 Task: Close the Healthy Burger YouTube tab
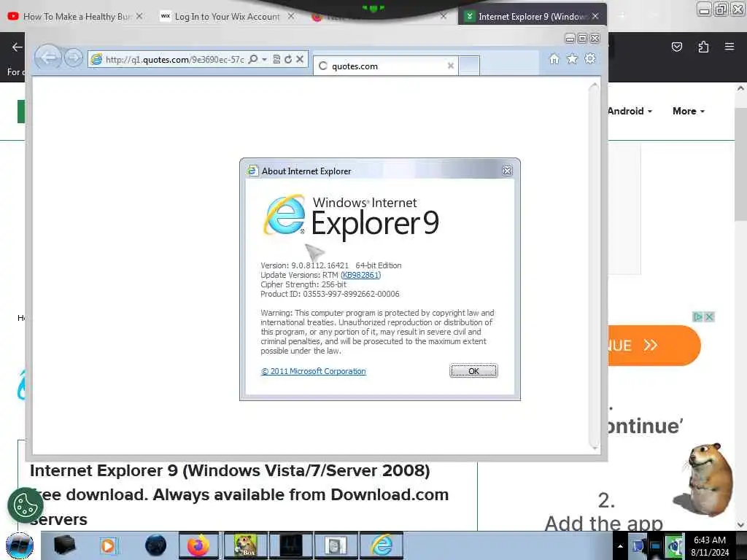tap(139, 16)
